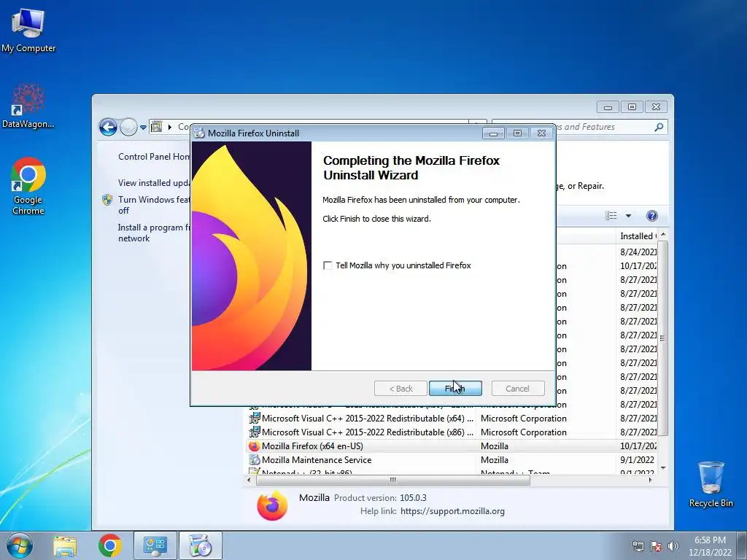The image size is (747, 560).
Task: Launch Chrome from the taskbar
Action: pos(110,545)
